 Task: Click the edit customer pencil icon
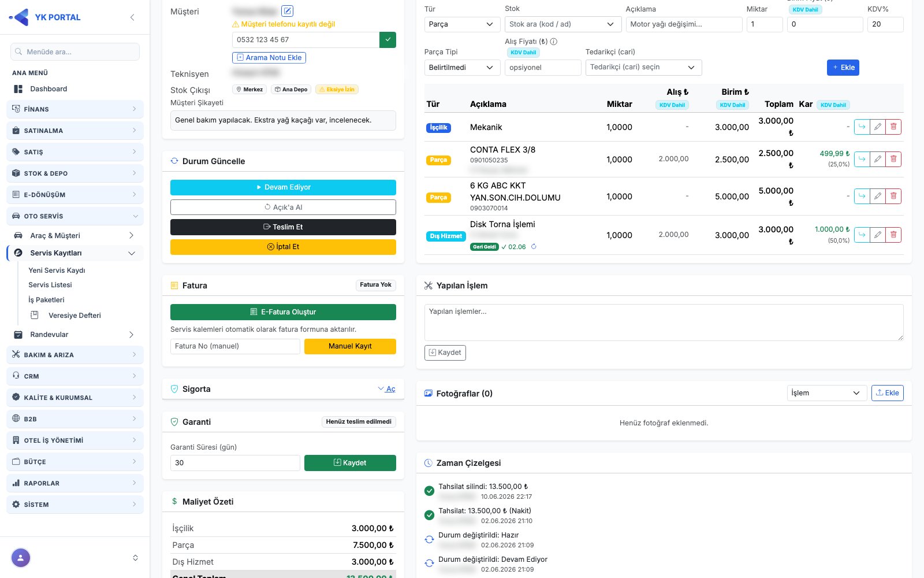(287, 10)
